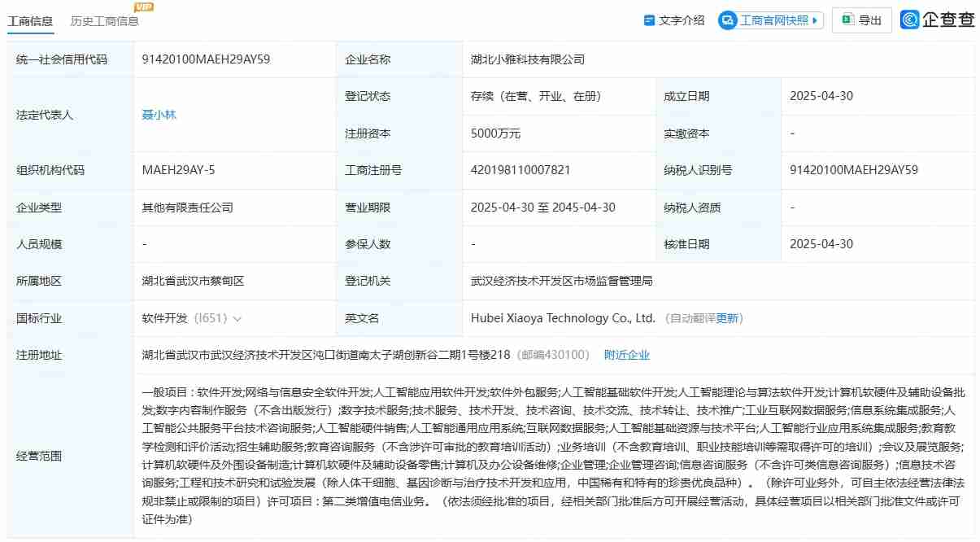Select enterprise type 其他有限责任公司
The height and width of the screenshot is (542, 980).
pyautogui.click(x=187, y=208)
